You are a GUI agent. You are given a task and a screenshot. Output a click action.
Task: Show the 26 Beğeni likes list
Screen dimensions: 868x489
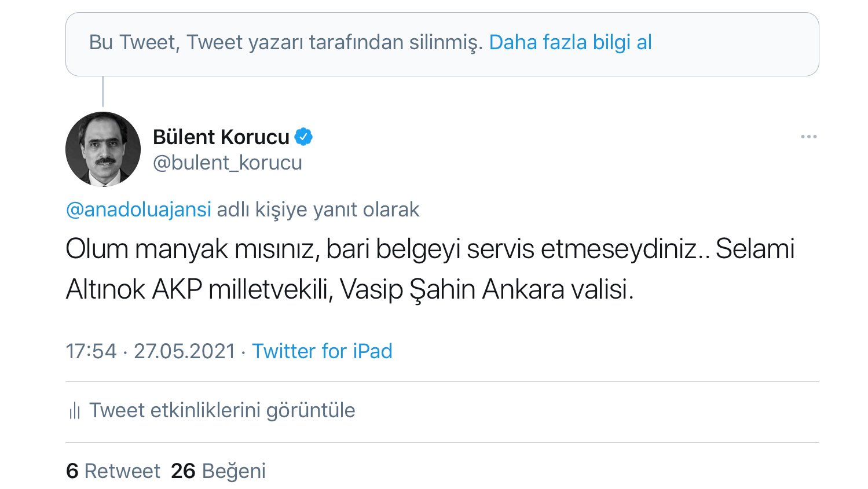218,471
